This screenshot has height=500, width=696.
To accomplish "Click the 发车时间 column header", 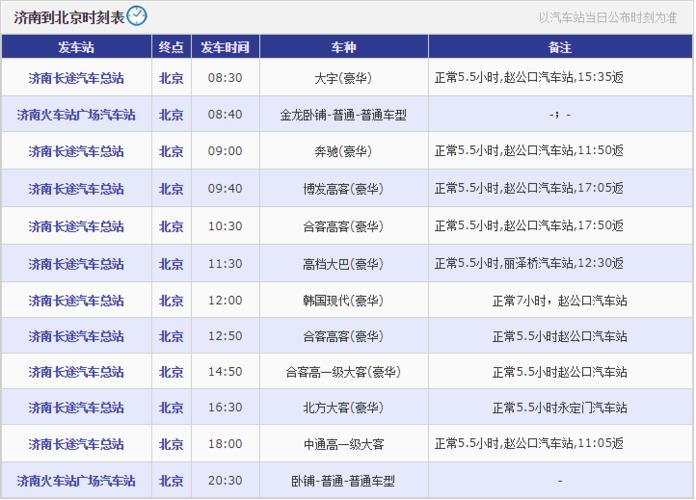I will [x=225, y=47].
